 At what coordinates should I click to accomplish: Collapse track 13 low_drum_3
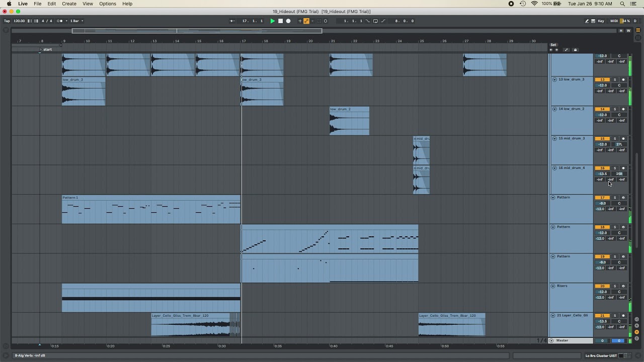point(554,79)
